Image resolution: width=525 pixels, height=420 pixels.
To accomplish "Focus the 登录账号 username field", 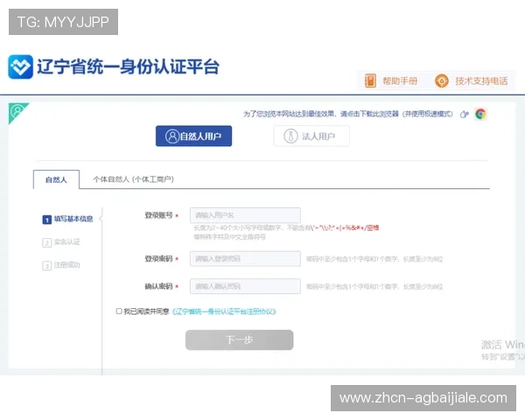I will 245,215.
